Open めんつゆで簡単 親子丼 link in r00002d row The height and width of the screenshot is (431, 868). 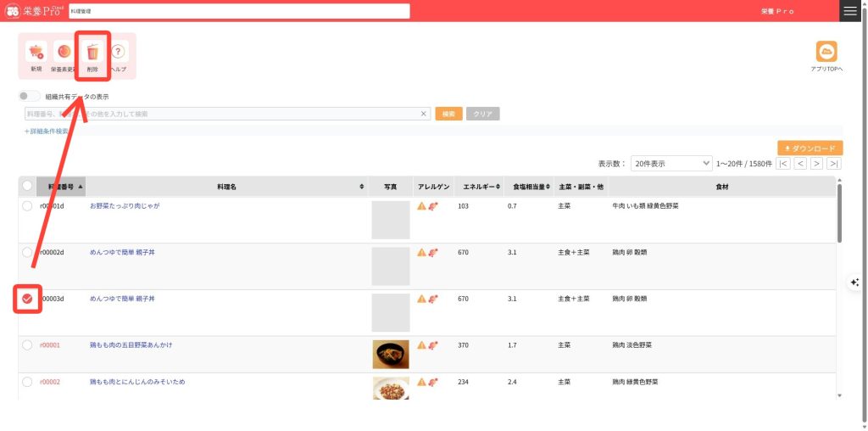pos(122,252)
